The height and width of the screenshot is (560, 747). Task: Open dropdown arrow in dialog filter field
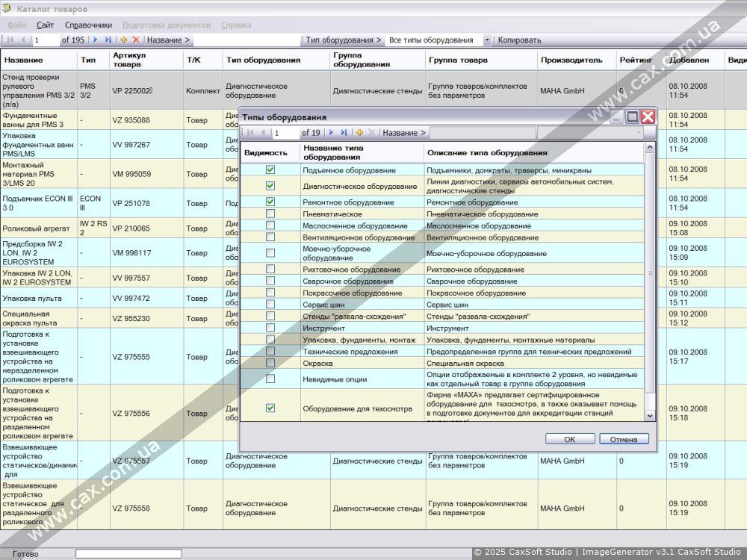(x=638, y=133)
